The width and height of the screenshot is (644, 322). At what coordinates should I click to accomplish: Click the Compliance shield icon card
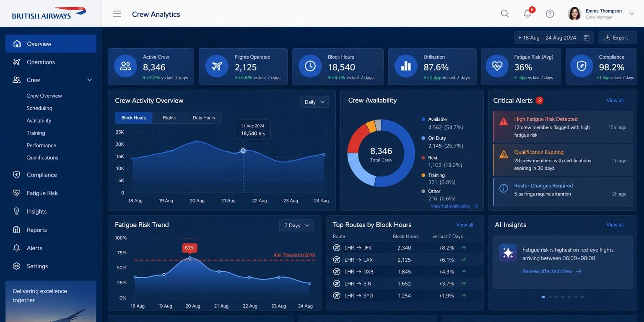point(582,66)
